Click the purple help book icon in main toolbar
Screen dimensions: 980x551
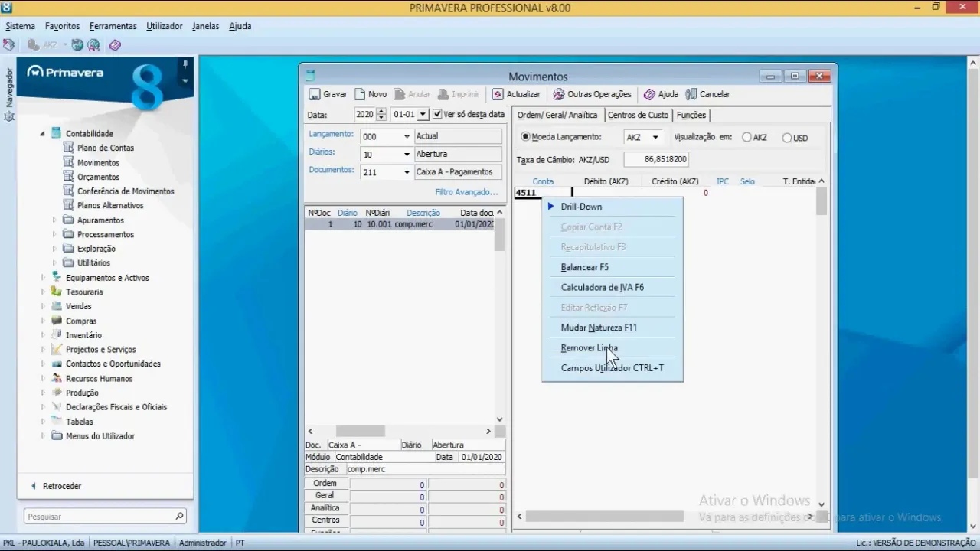coord(115,45)
